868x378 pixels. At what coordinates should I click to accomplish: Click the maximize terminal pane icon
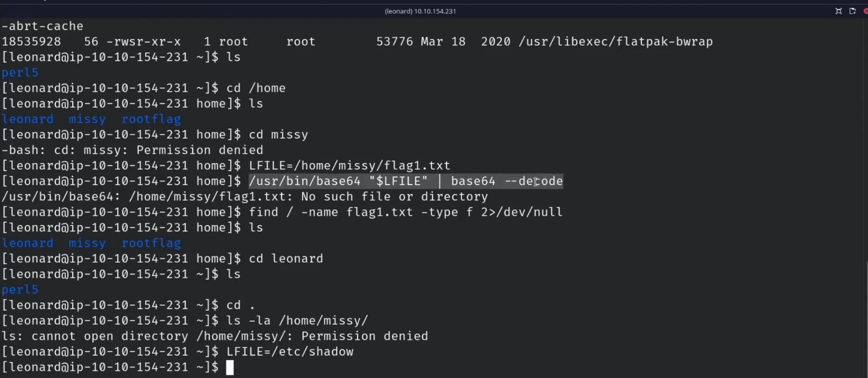(839, 11)
